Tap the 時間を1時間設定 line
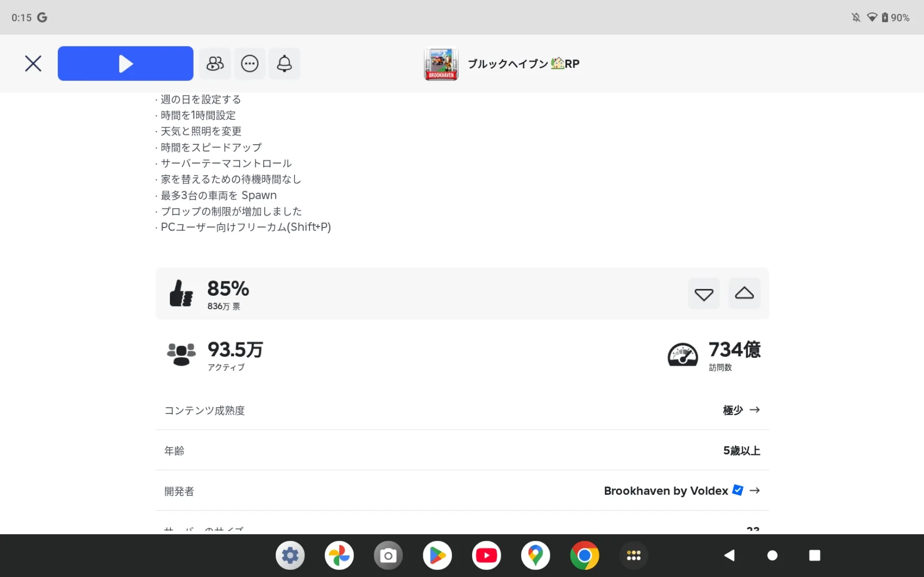924x577 pixels. click(x=195, y=116)
